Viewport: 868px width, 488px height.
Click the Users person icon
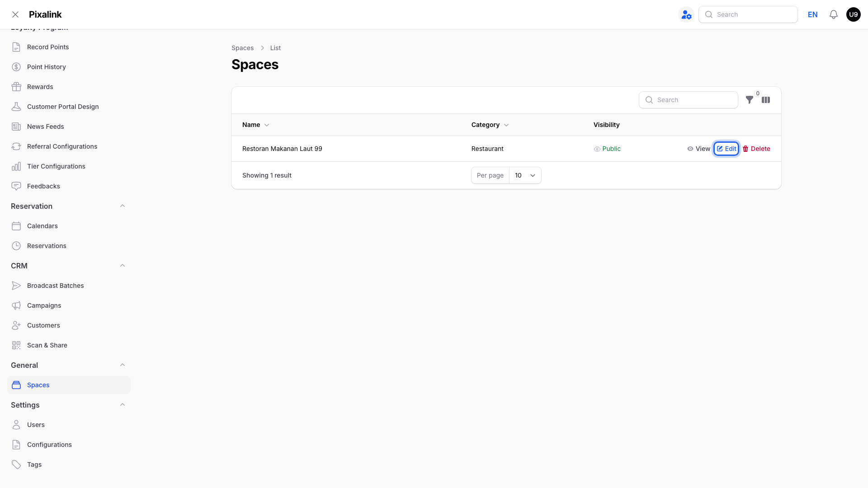(x=16, y=425)
